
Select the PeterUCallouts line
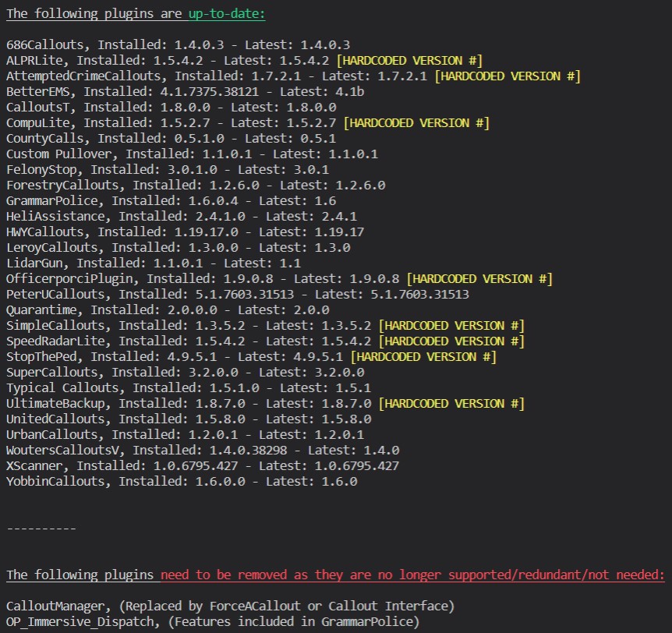coord(238,294)
